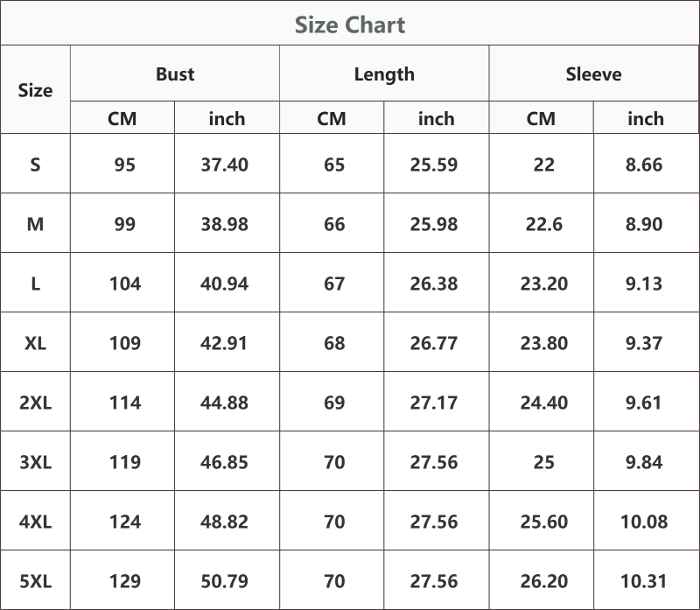Click bust value 129 cm cell
Viewport: 700px width, 610px height.
tap(125, 581)
